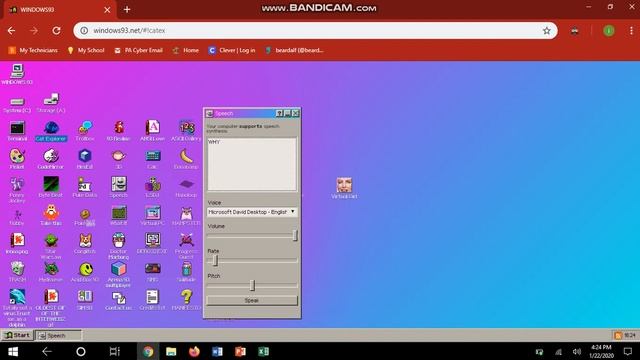Open the Credits.txt document icon

pos(152,300)
